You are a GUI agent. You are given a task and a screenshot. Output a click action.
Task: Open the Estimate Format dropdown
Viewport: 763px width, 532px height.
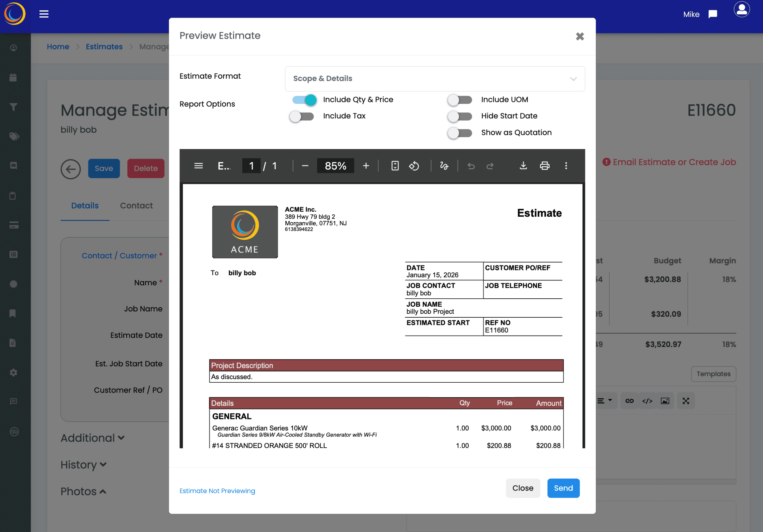[434, 79]
